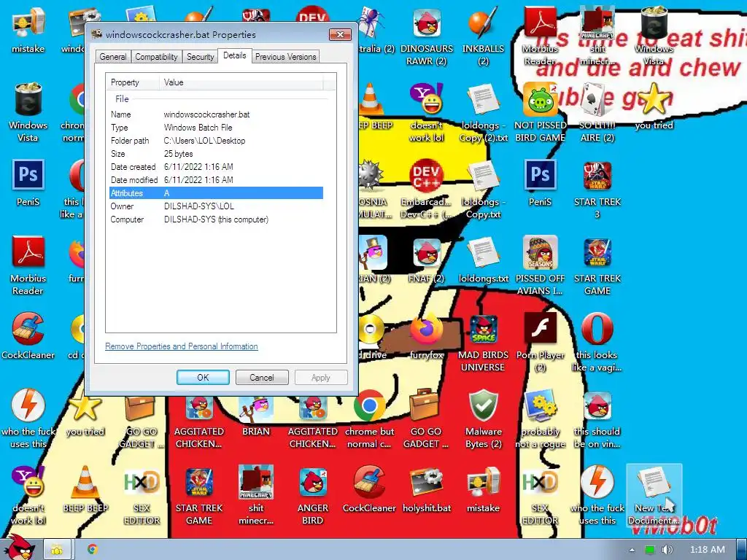Open the file explorer taskbar button
747x560 pixels.
point(57,550)
